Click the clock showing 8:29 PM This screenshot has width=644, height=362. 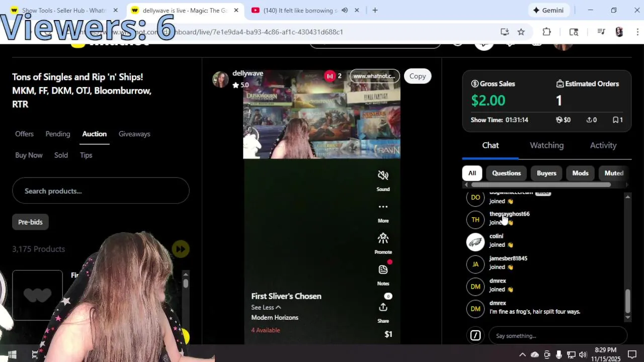[605, 350]
